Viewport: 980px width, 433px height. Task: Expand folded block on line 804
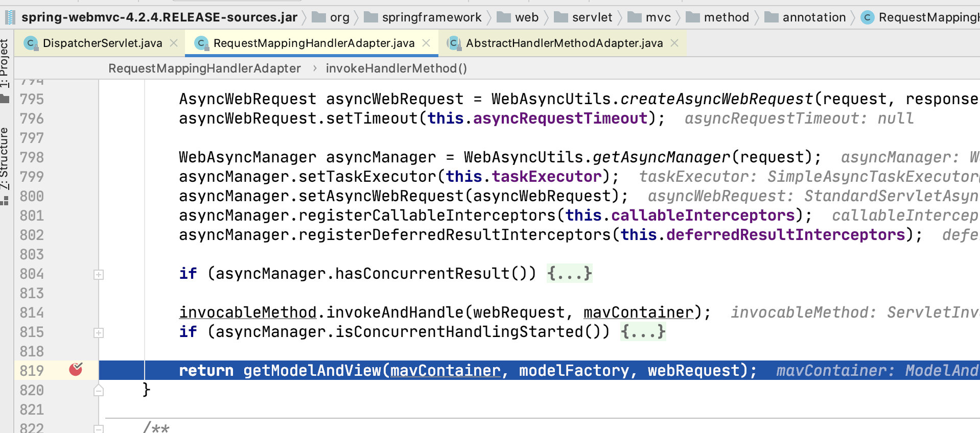pos(99,275)
